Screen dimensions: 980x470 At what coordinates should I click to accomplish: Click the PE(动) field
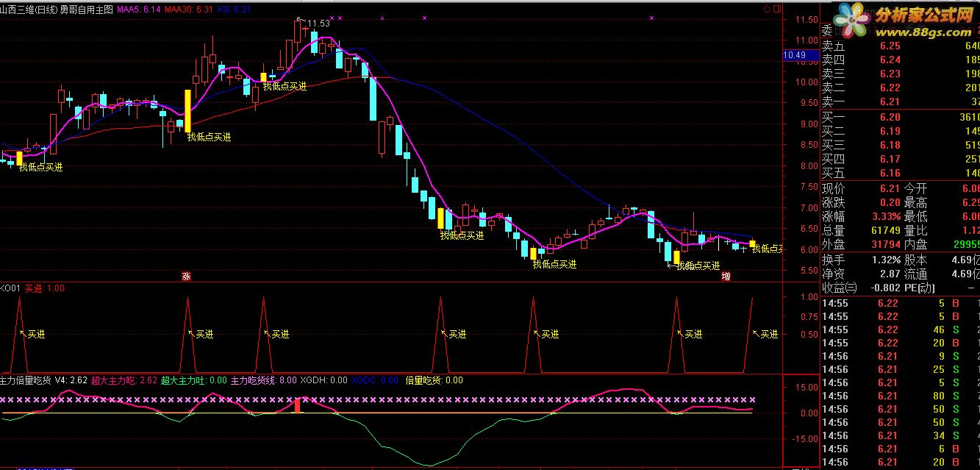(941, 288)
